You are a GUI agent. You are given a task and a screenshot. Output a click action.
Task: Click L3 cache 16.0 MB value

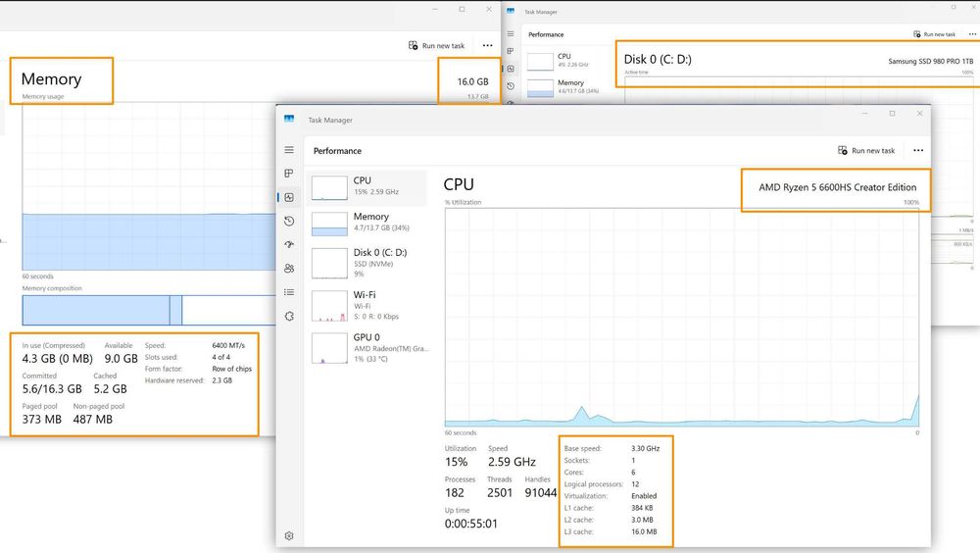pyautogui.click(x=644, y=531)
